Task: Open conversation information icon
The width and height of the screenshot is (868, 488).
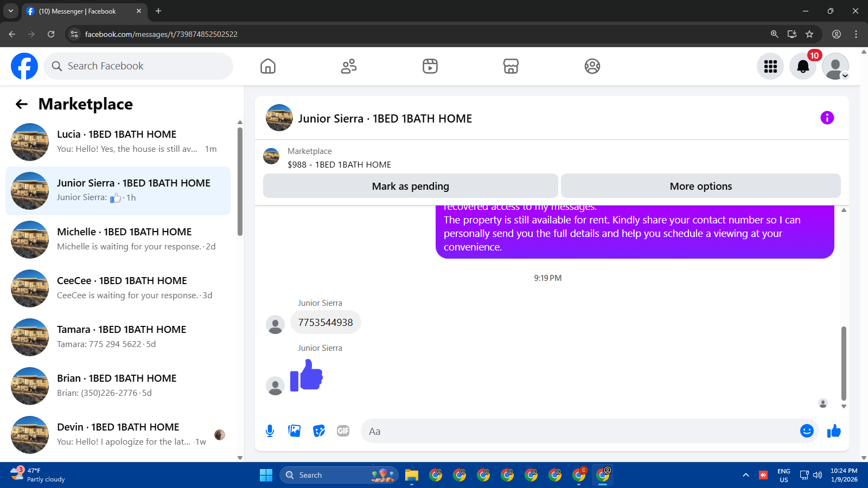Action: click(x=827, y=118)
